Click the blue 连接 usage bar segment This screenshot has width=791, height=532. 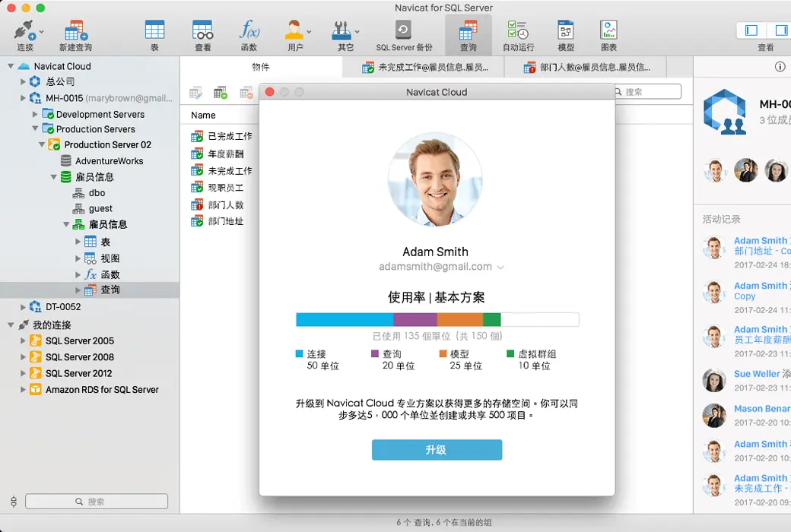point(345,319)
